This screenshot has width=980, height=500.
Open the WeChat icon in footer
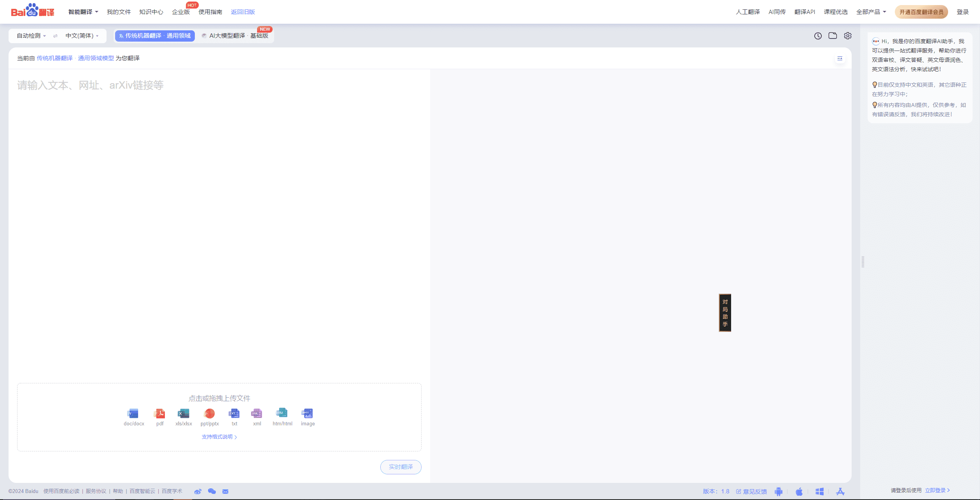point(212,491)
